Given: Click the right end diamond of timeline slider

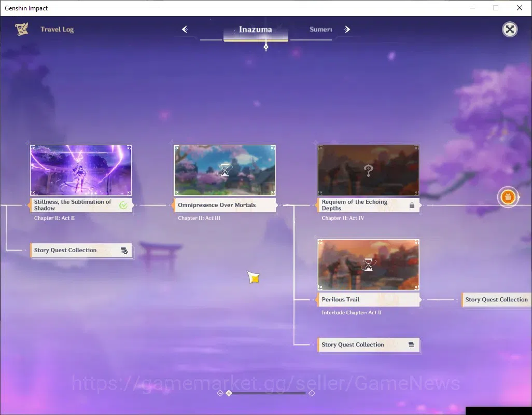Looking at the screenshot, I should coord(312,393).
